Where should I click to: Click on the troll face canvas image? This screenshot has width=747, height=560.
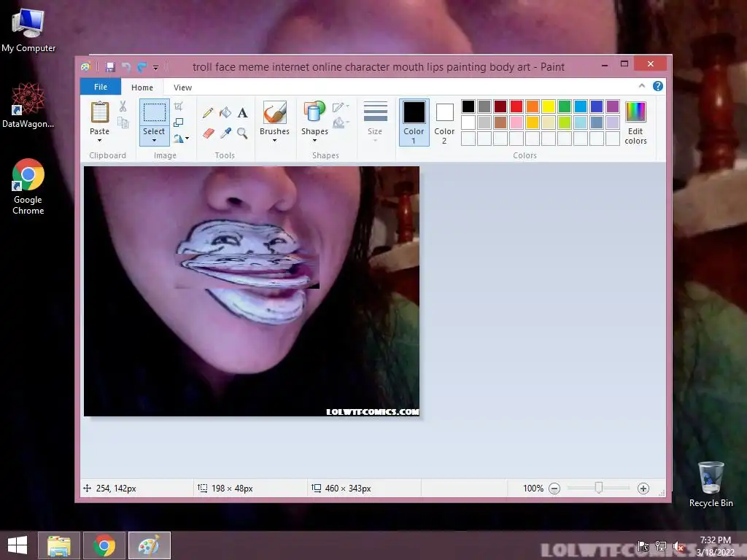[252, 291]
